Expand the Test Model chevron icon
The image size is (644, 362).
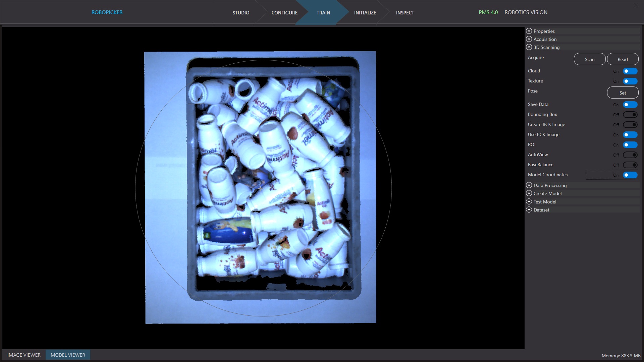click(529, 202)
